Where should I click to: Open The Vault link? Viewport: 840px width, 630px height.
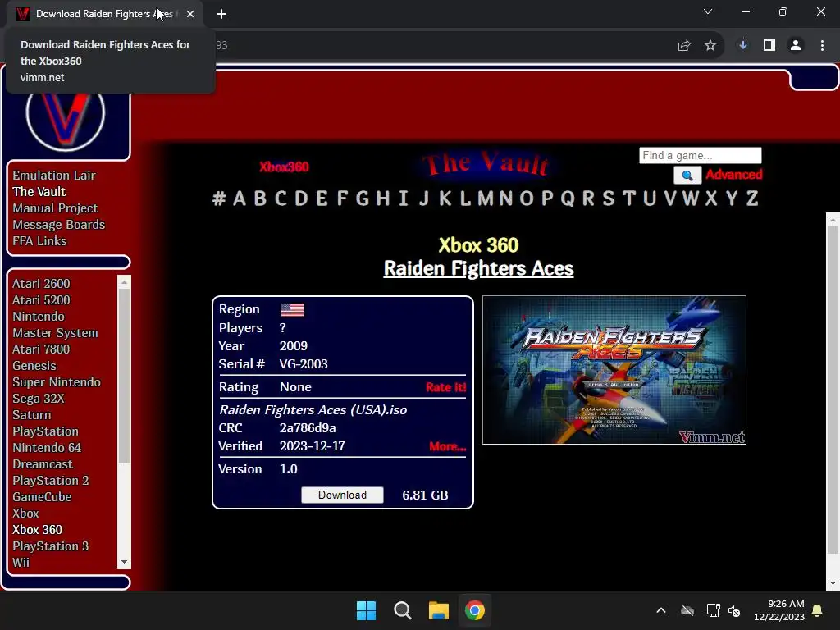click(x=39, y=192)
